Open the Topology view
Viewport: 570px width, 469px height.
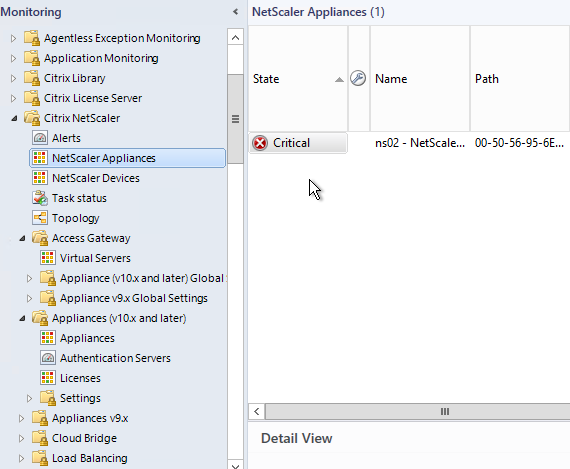pyautogui.click(x=76, y=218)
